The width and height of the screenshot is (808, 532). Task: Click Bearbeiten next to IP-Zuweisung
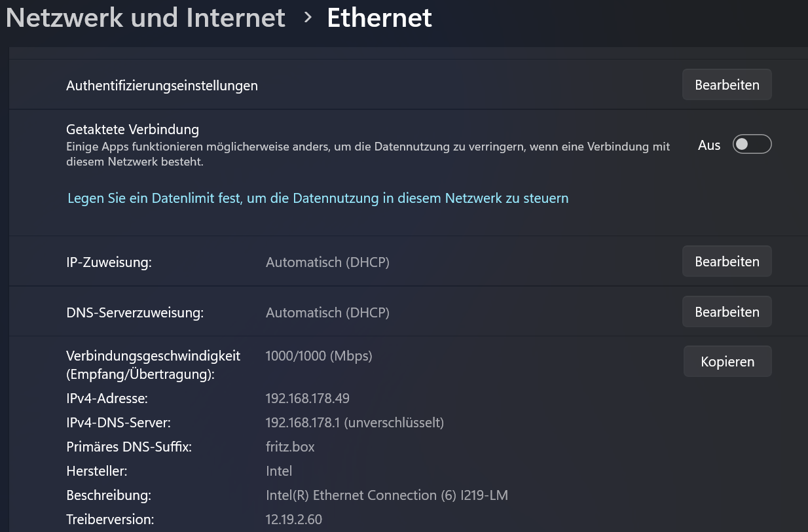727,262
